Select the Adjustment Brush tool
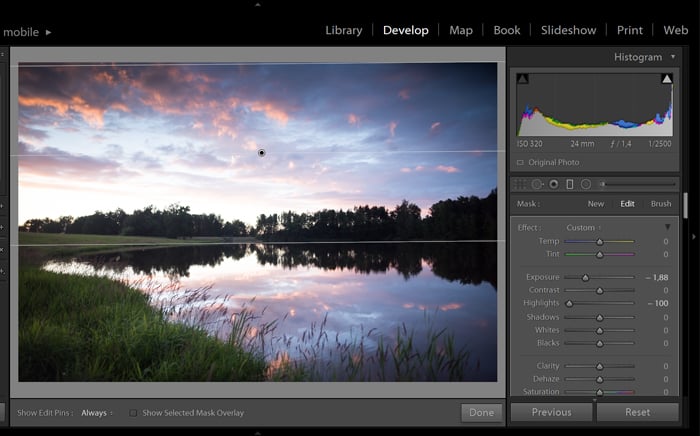 [x=638, y=184]
